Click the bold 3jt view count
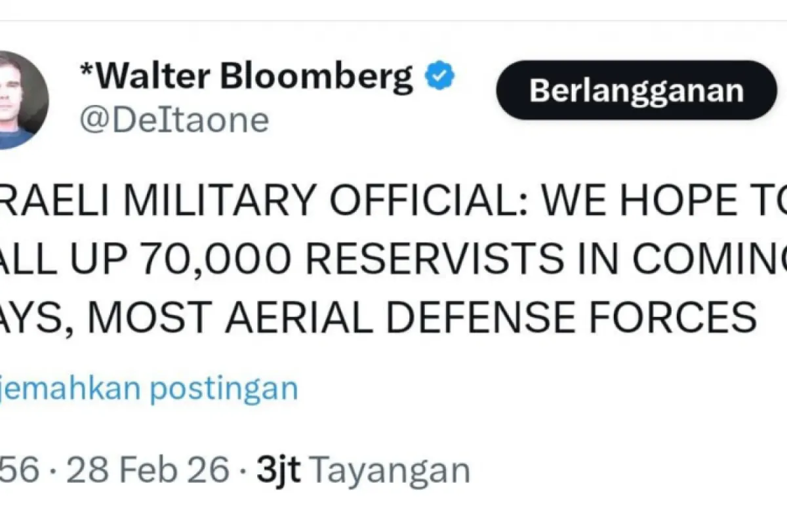Viewport: 787px width, 532px height. [280, 470]
